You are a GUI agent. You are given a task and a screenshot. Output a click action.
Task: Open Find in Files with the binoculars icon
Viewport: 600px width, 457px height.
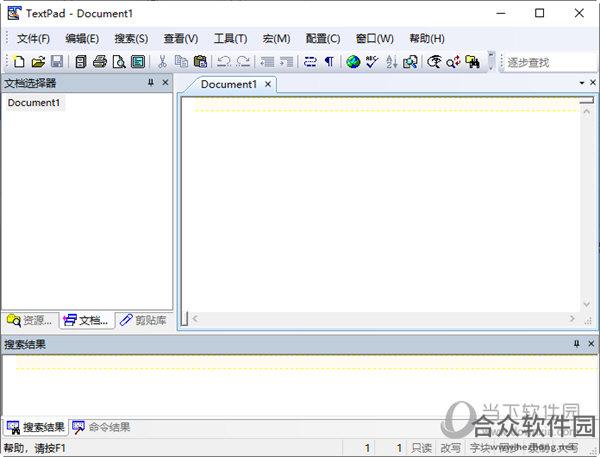[473, 61]
